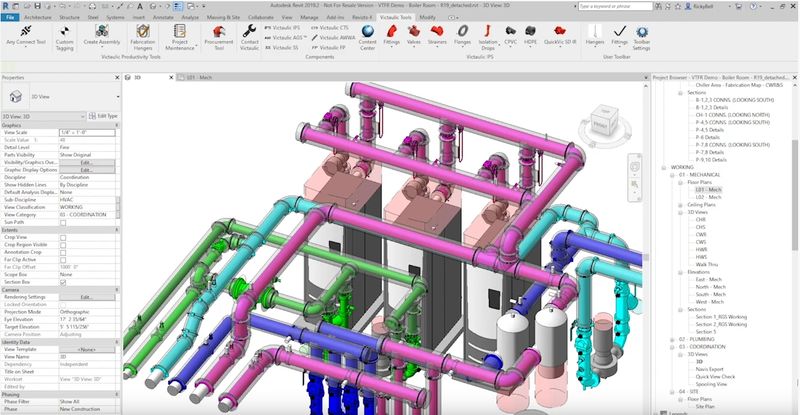Image resolution: width=800 pixels, height=415 pixels.
Task: Launch the Fabrication Hangers tool
Action: pos(142,36)
